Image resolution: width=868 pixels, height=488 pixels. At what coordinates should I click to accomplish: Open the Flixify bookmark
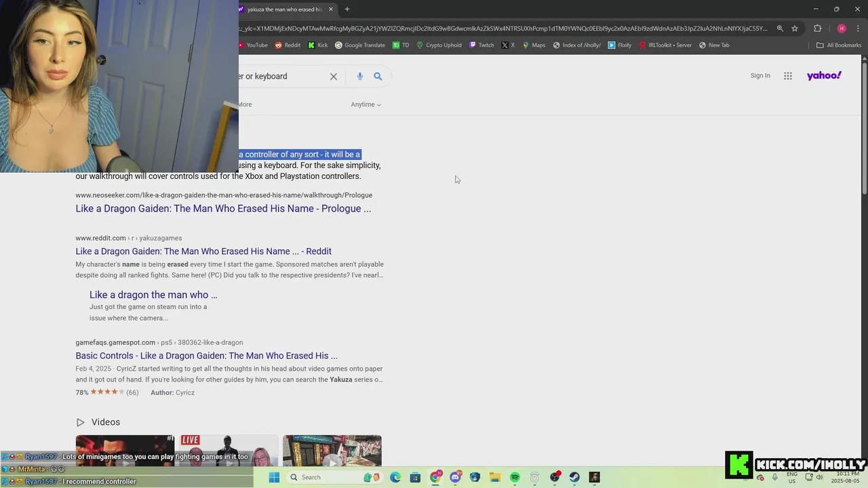click(620, 45)
